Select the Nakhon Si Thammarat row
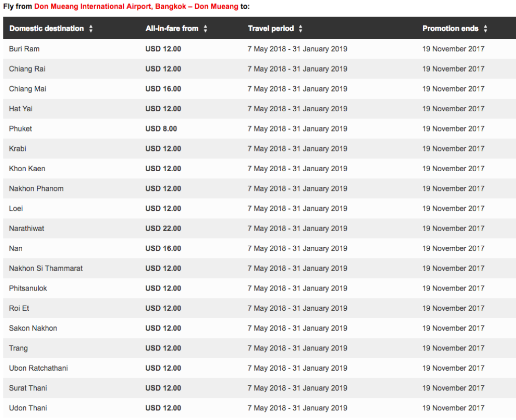This screenshot has height=420, width=516. tap(46, 268)
